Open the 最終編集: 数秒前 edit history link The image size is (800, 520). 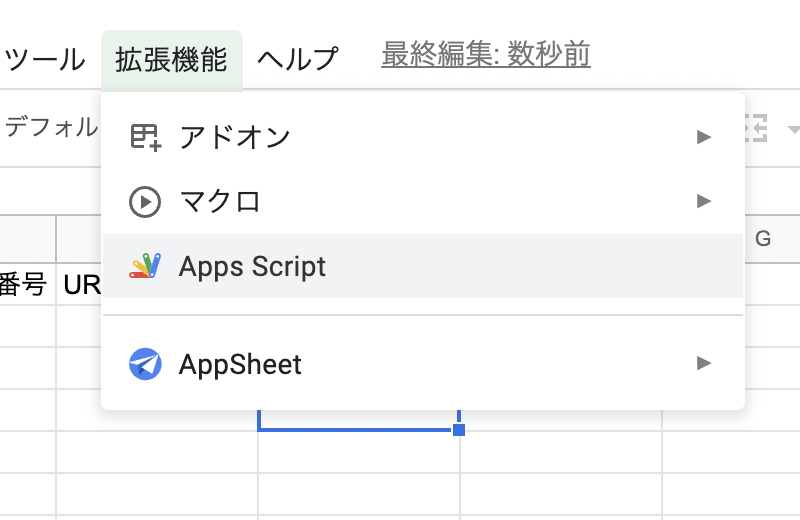(x=486, y=55)
